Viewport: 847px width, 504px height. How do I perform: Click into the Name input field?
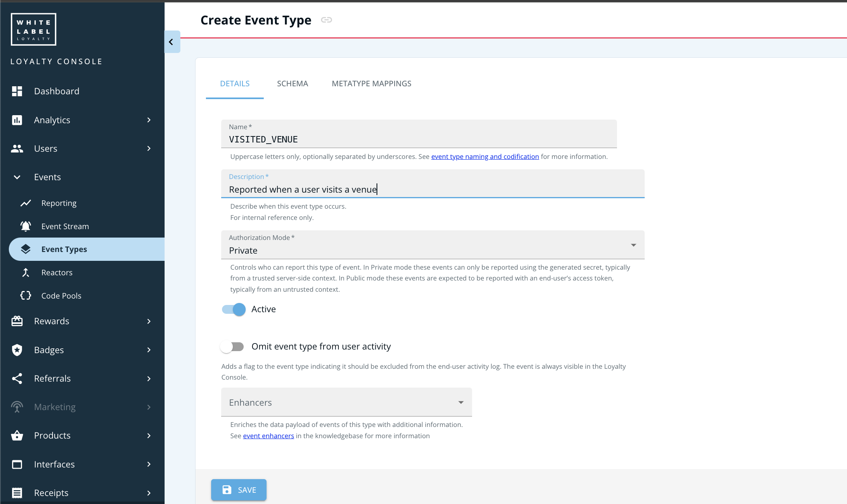[x=418, y=139]
